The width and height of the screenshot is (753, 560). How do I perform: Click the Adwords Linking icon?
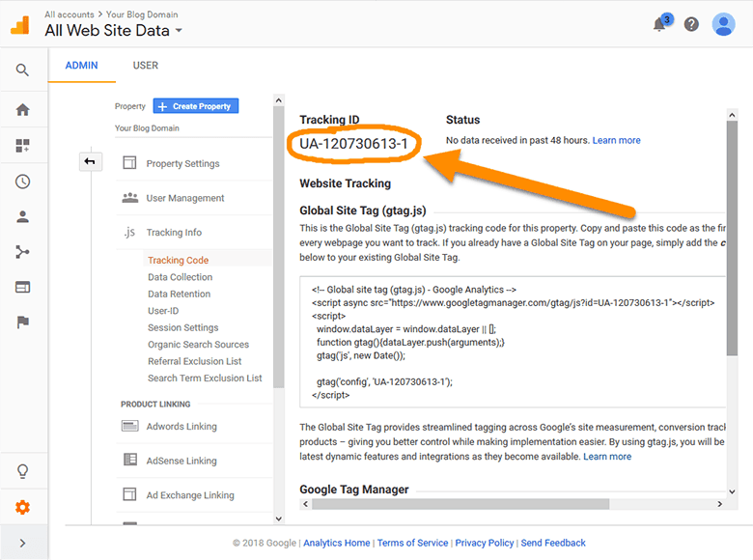point(130,426)
